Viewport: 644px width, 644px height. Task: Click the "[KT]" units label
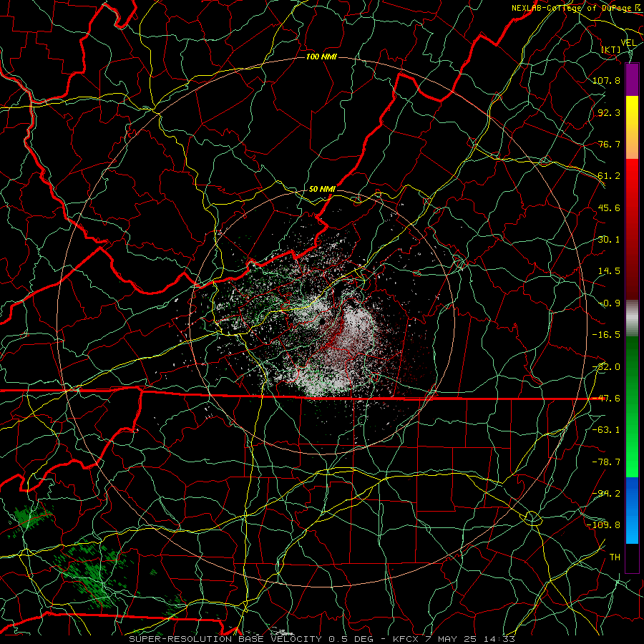[611, 49]
